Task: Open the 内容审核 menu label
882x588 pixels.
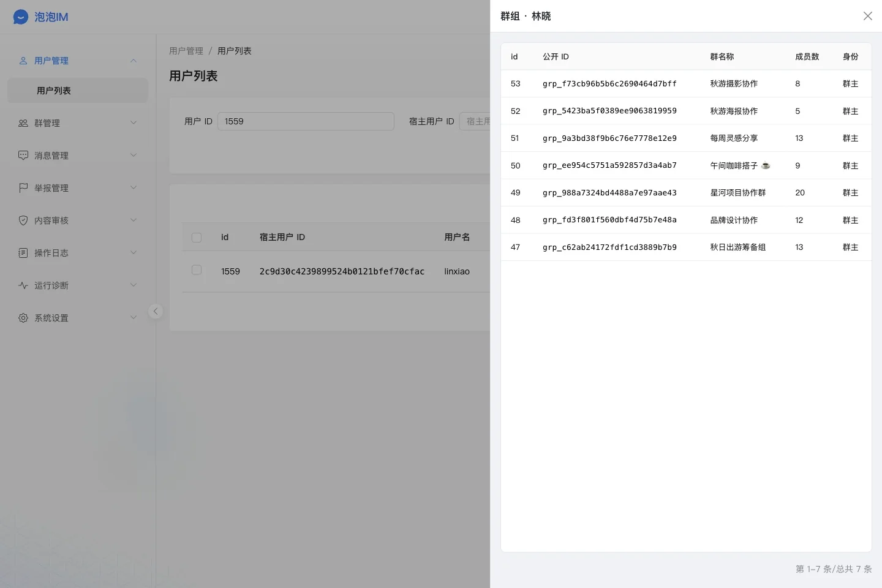Action: (51, 221)
